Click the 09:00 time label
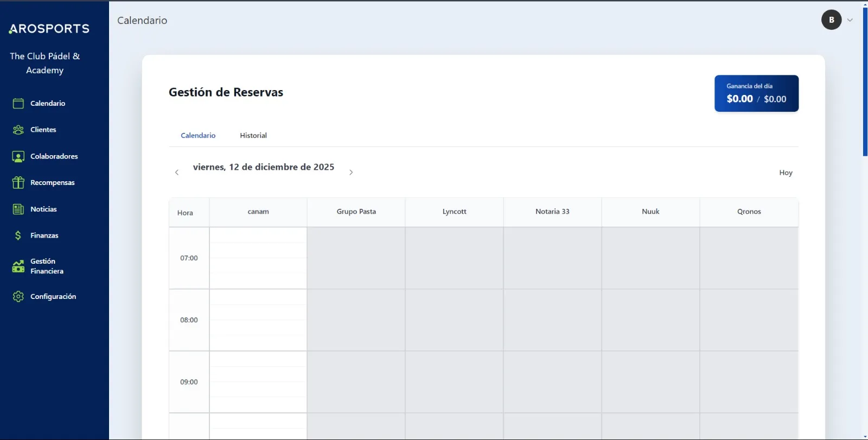 click(189, 382)
